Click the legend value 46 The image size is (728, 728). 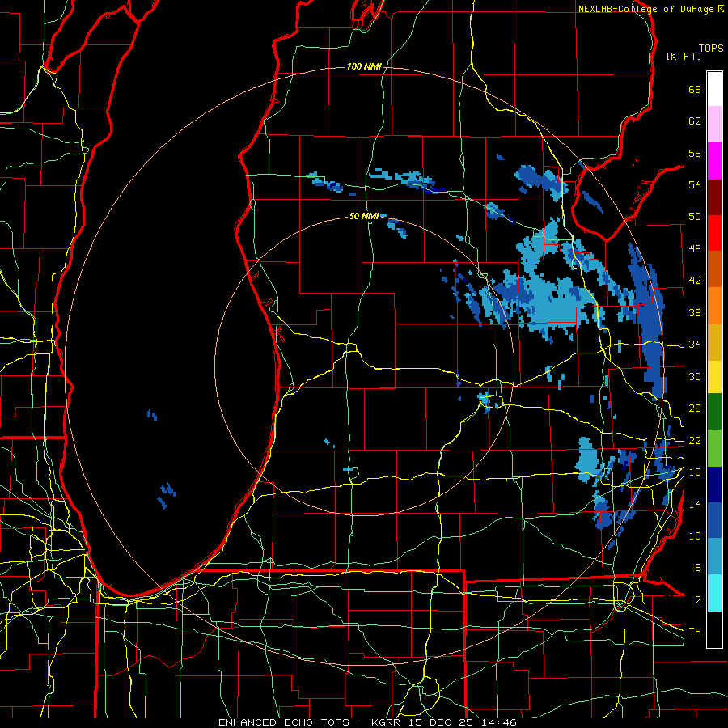pos(695,248)
